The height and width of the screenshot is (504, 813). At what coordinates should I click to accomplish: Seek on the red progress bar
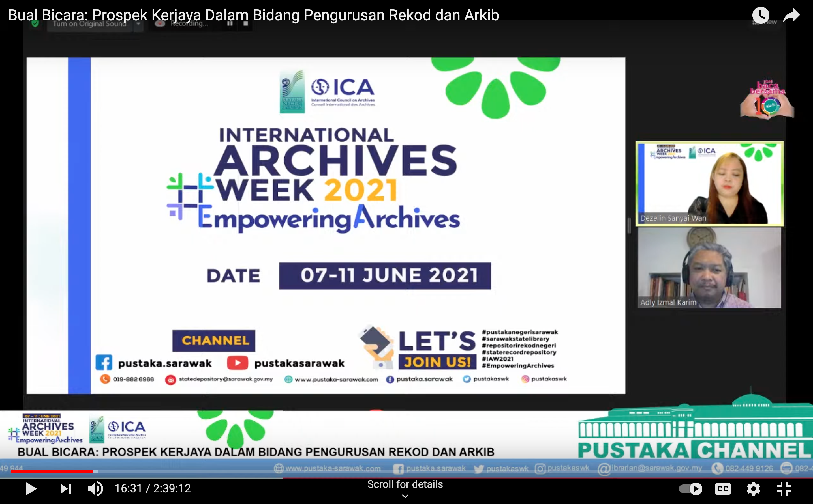click(x=52, y=472)
